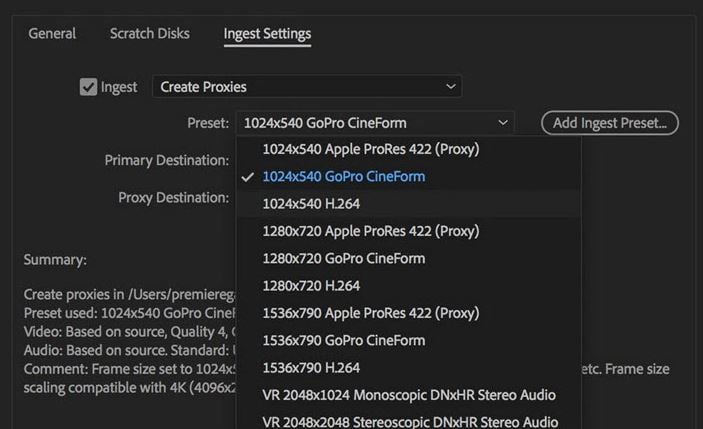Choose 1280x720 Apple ProRes 422 (Proxy) preset
This screenshot has height=429, width=703.
[408, 231]
